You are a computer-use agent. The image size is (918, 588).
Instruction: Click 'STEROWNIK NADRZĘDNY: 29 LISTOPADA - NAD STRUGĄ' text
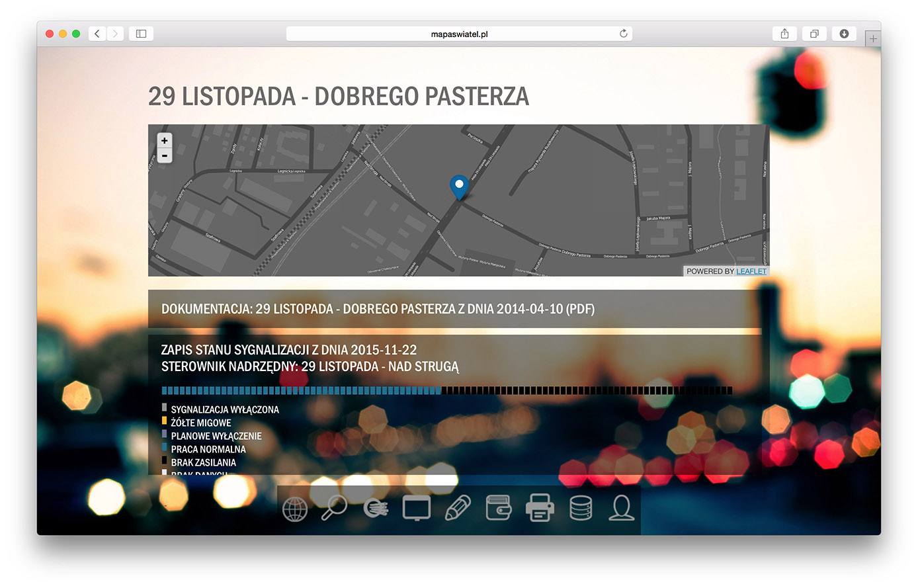tap(310, 366)
